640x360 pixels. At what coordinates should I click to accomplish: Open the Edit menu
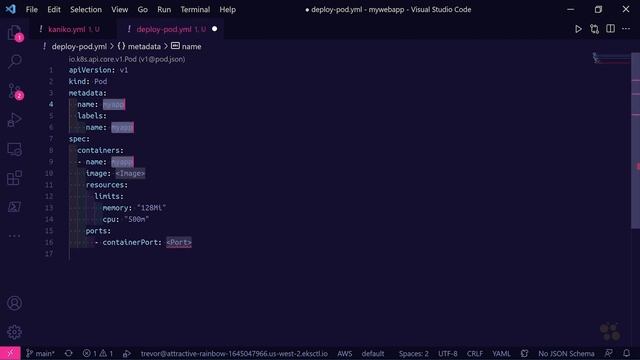(54, 9)
